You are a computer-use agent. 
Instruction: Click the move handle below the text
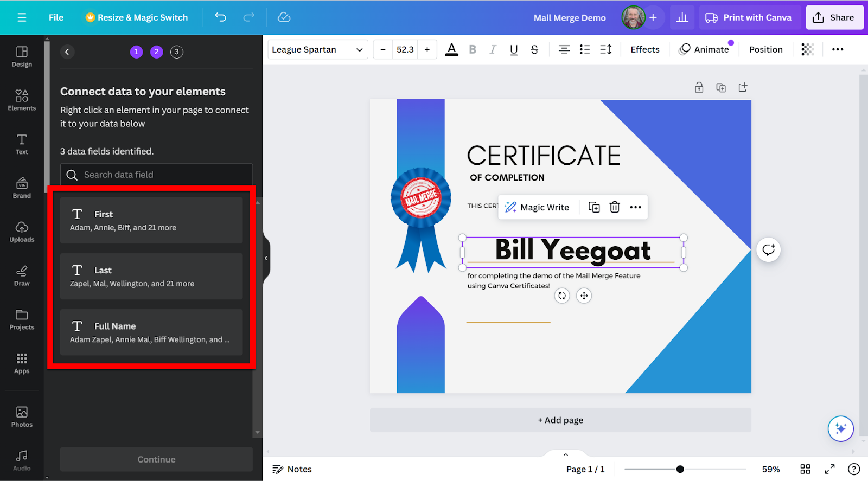(x=584, y=296)
